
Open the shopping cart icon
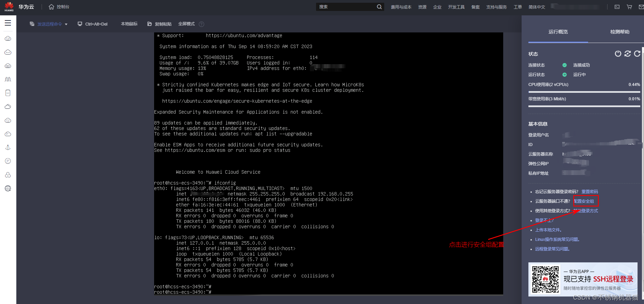pyautogui.click(x=629, y=7)
